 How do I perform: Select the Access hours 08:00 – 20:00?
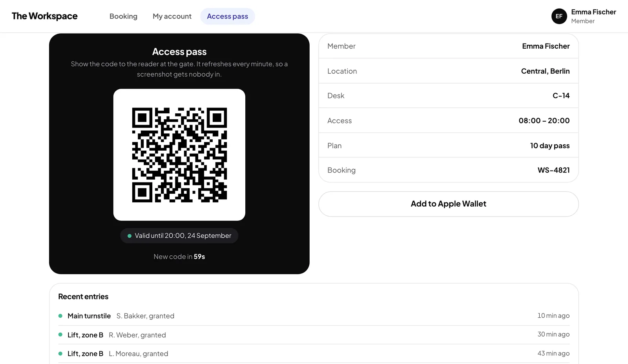(x=544, y=120)
